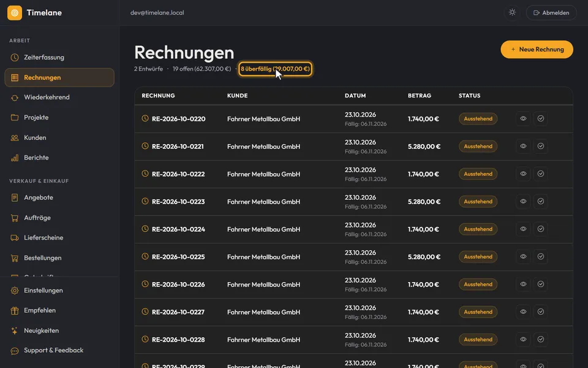View invoice RE-2026-10-0220 with eye icon
This screenshot has height=368, width=588.
pyautogui.click(x=523, y=118)
